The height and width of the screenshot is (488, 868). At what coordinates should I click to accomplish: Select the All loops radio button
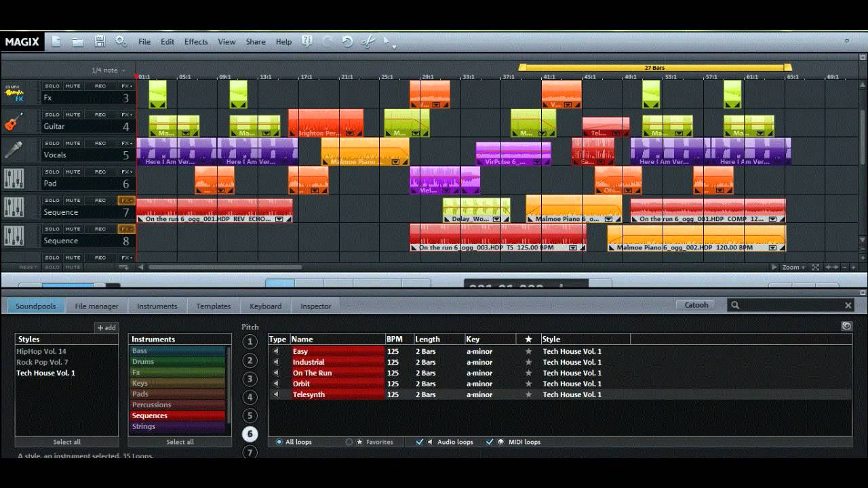tap(279, 442)
